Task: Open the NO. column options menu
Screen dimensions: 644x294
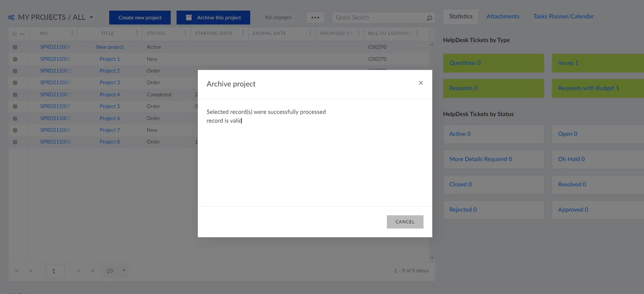Action: (72, 33)
